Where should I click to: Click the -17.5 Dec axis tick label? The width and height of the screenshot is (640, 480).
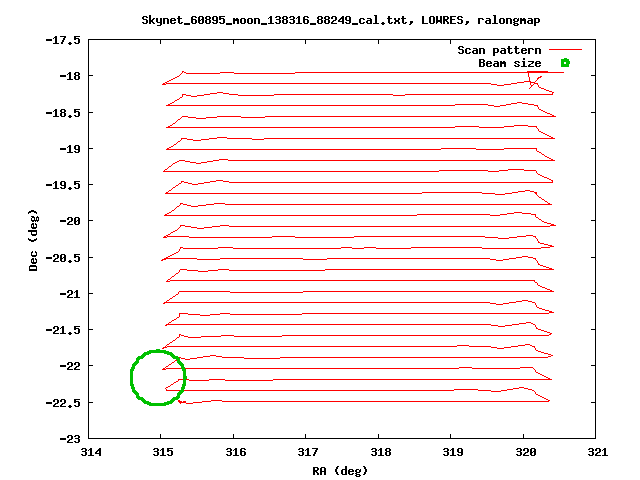pyautogui.click(x=63, y=40)
